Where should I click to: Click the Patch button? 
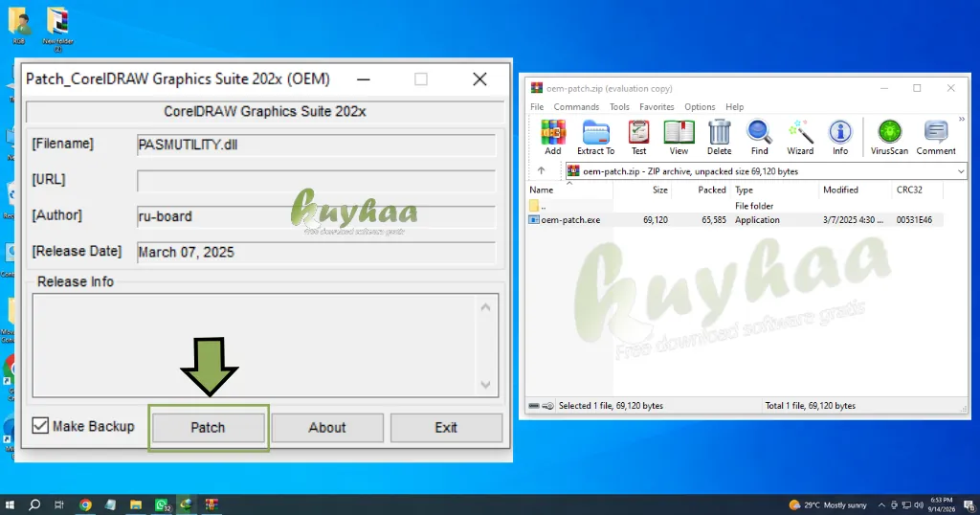click(208, 428)
